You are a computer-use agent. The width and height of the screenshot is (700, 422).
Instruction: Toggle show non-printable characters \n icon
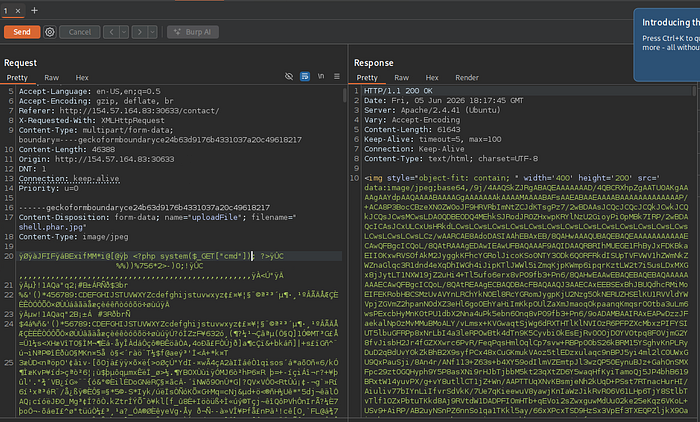(321, 76)
